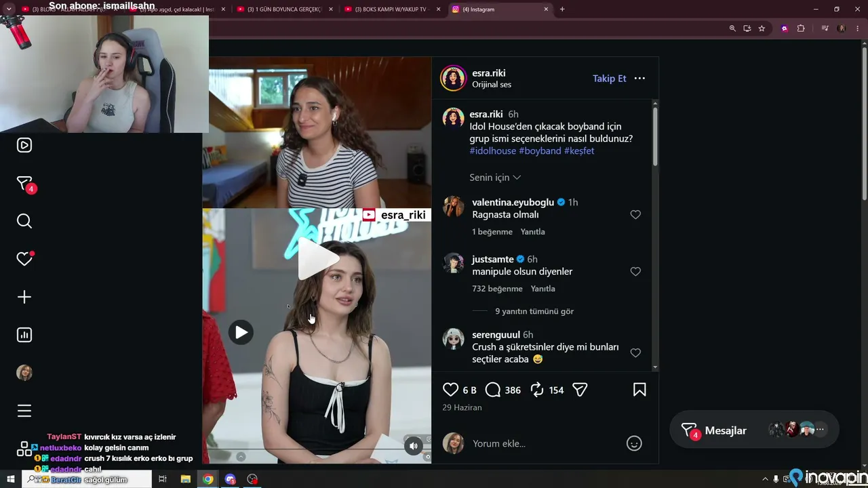
Task: Click the small circular play button on video
Action: (241, 332)
